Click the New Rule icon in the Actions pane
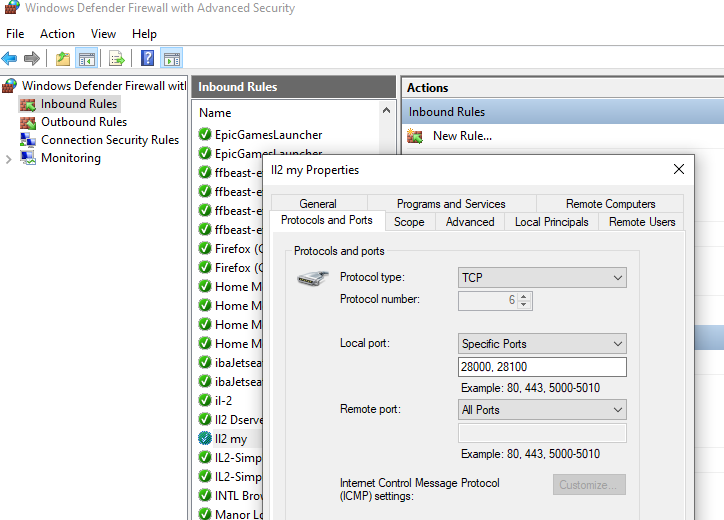The width and height of the screenshot is (724, 520). (x=415, y=136)
